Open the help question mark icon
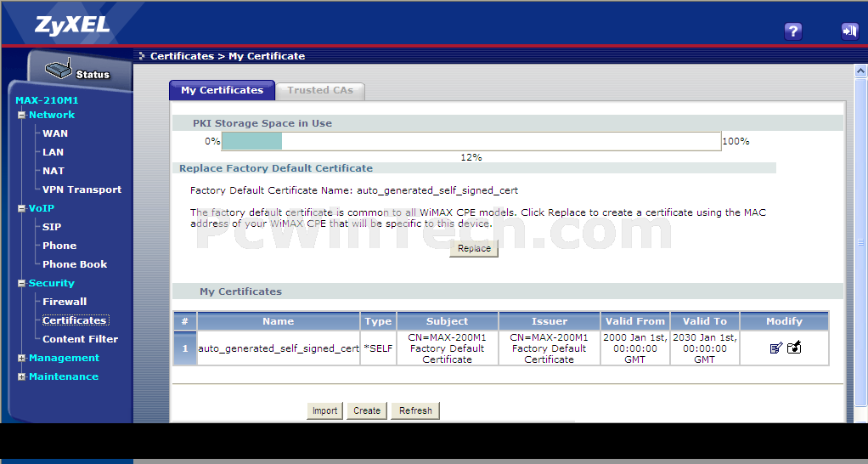This screenshot has height=464, width=868. 793,31
